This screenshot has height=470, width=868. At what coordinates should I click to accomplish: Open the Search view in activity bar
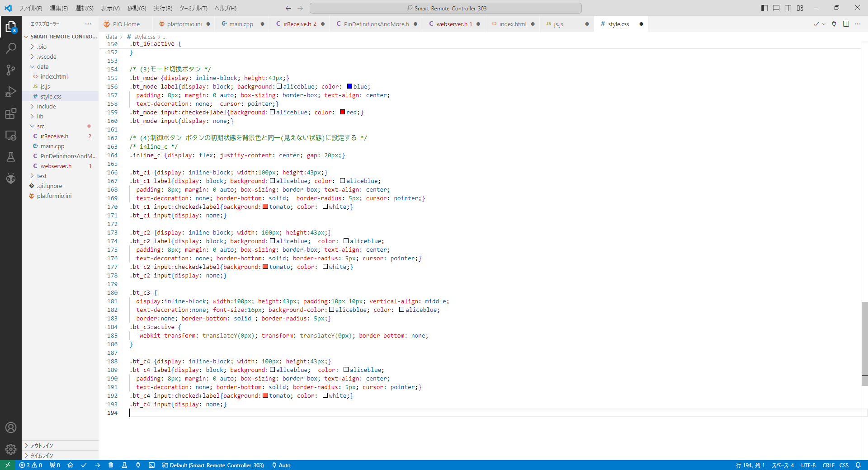(x=11, y=48)
